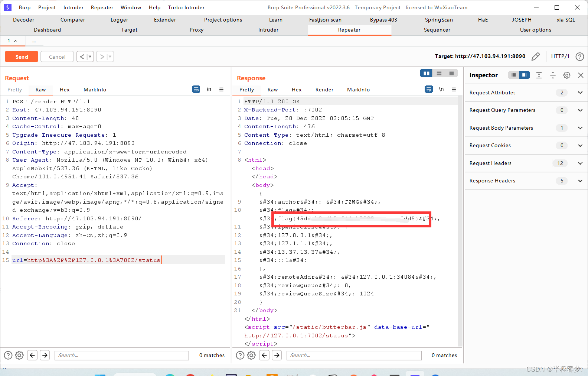Dock Inspector panel to left layout
The width and height of the screenshot is (588, 376).
point(513,75)
